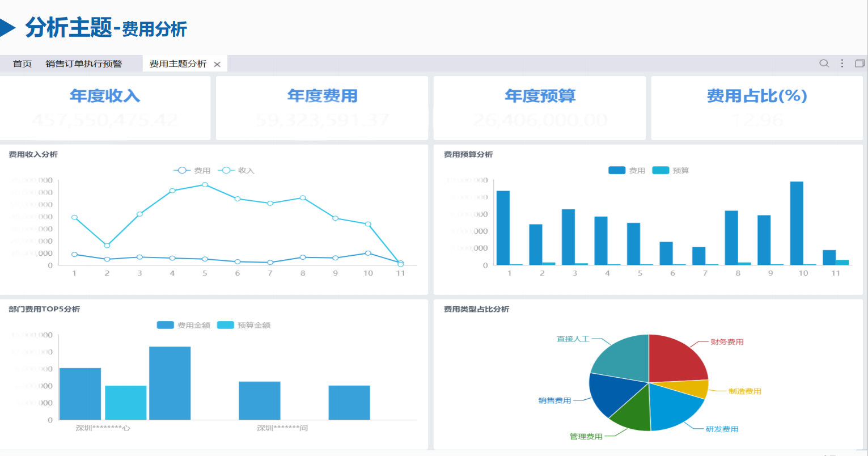Click the 费用预算分析 chart title
This screenshot has width=868, height=456.
click(x=468, y=154)
